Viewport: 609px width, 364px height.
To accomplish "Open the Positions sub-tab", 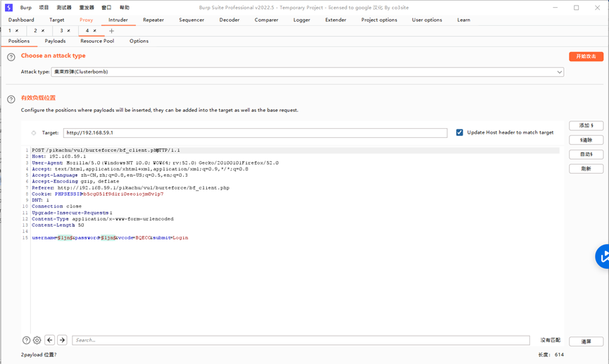I will (x=18, y=41).
